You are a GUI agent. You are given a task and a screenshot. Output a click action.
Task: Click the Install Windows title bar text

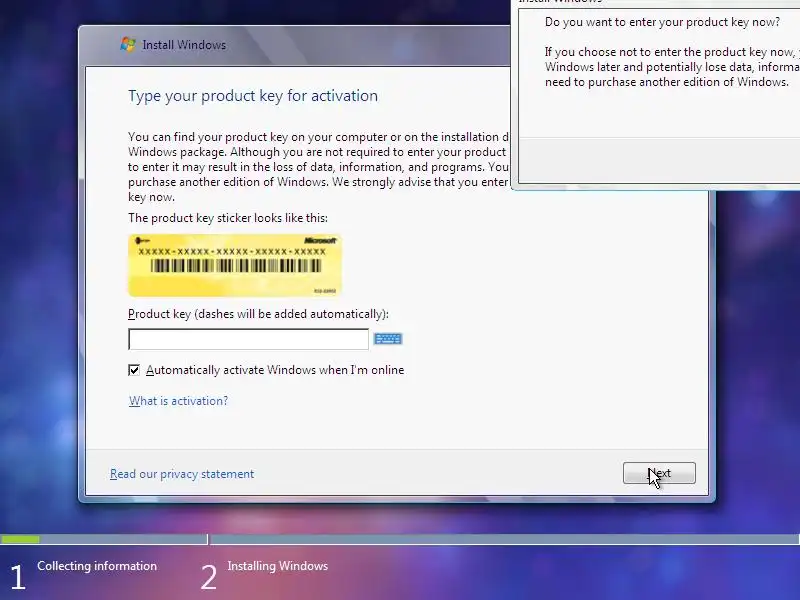184,45
